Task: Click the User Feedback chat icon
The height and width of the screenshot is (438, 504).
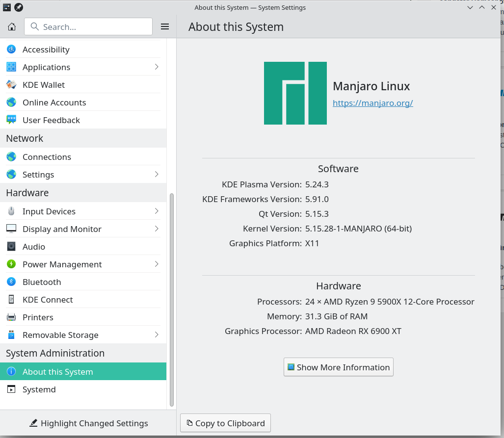Action: pos(11,120)
